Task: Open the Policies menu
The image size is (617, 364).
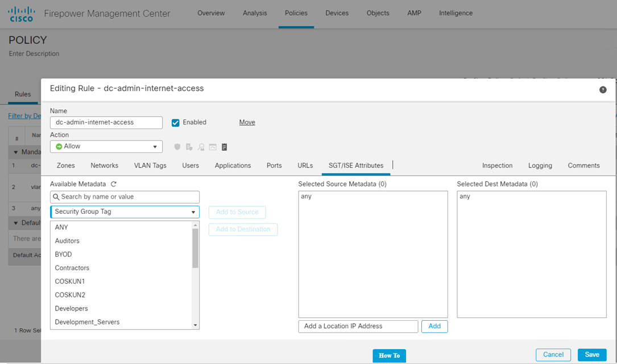Action: 296,13
